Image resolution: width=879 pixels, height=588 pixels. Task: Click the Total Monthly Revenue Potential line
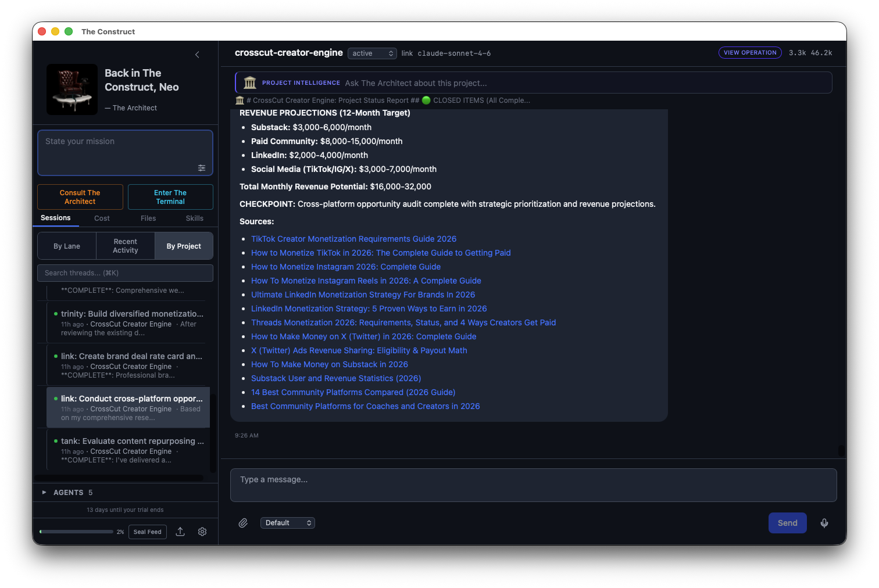pos(335,187)
